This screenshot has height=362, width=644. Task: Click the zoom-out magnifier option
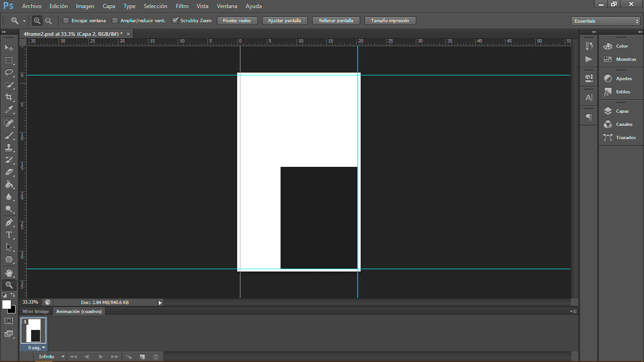(x=49, y=21)
